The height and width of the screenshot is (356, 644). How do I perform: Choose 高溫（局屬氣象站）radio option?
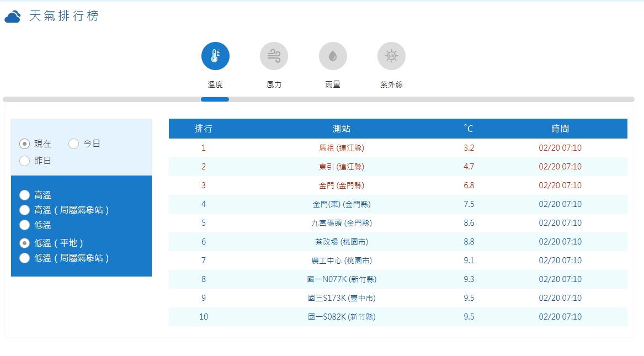(x=25, y=210)
